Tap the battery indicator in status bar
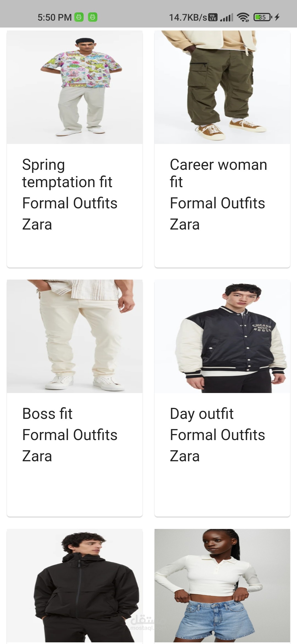Screen dimensions: 297x644 263,17
